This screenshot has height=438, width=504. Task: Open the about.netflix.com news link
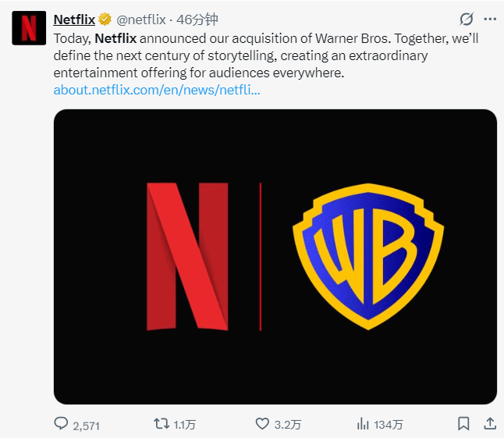157,90
